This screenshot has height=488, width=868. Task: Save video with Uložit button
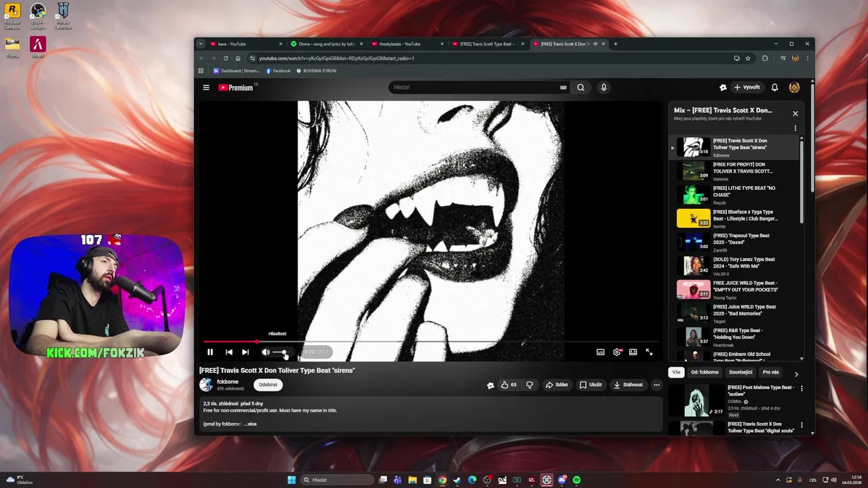[x=591, y=385]
